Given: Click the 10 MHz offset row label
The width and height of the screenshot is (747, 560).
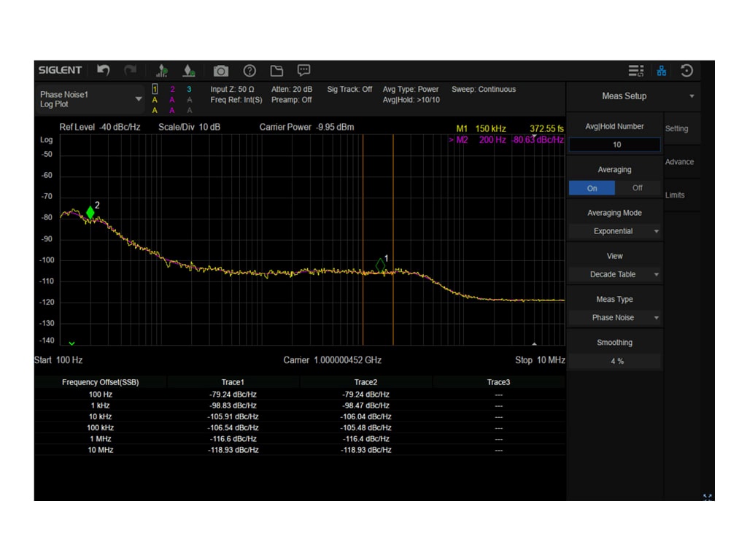Looking at the screenshot, I should coord(100,450).
